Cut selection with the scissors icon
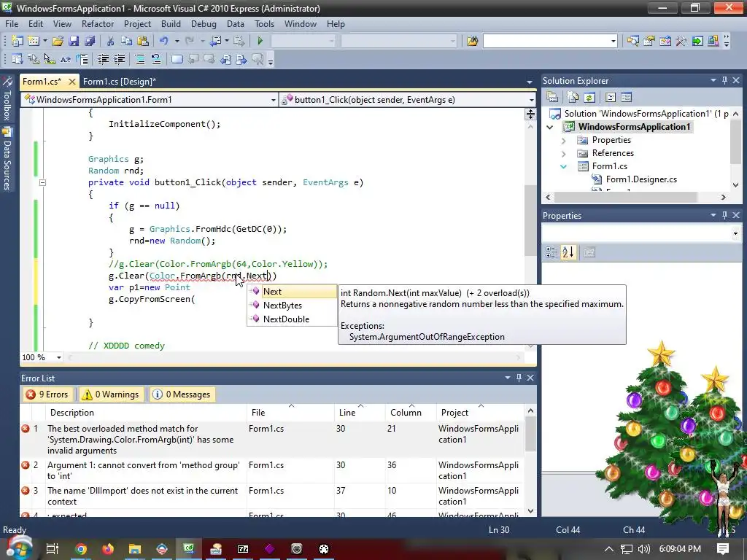 pyautogui.click(x=111, y=41)
